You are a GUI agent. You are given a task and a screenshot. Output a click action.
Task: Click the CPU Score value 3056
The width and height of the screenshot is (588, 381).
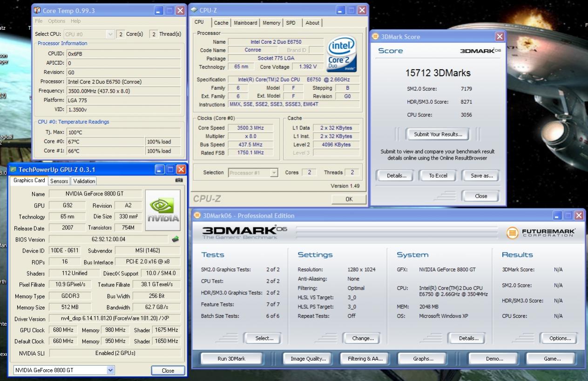tap(466, 115)
